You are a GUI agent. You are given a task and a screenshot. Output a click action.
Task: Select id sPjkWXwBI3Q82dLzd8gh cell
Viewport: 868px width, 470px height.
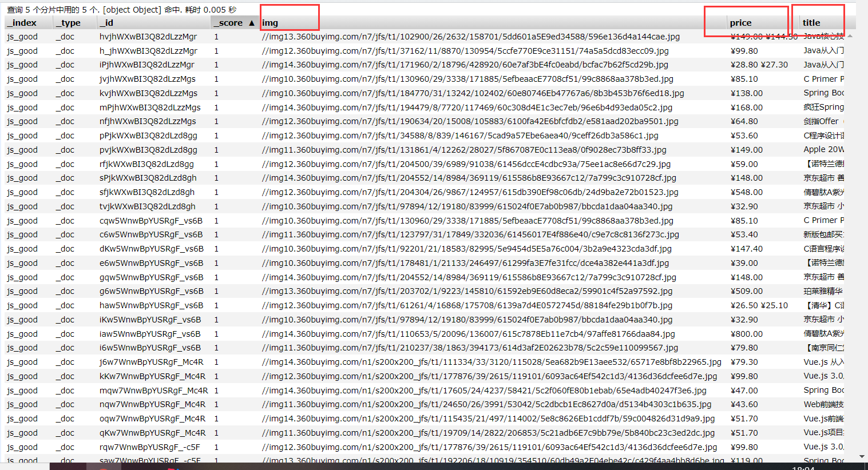148,178
